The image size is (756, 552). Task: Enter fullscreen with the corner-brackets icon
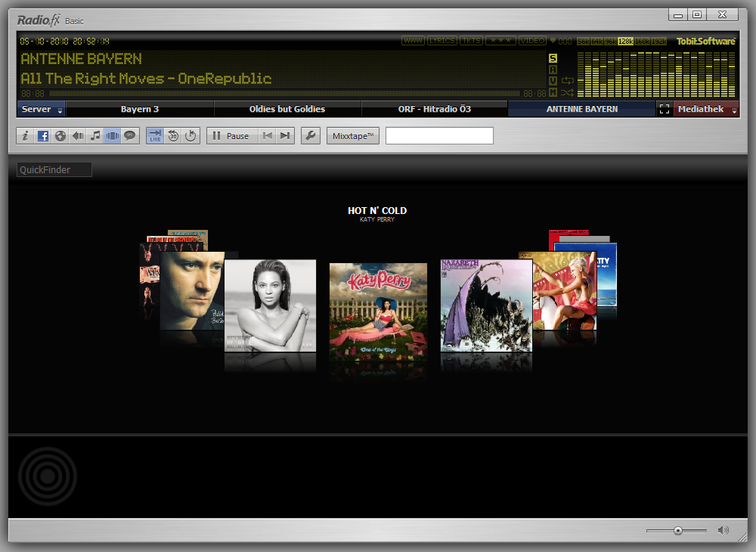tap(665, 110)
